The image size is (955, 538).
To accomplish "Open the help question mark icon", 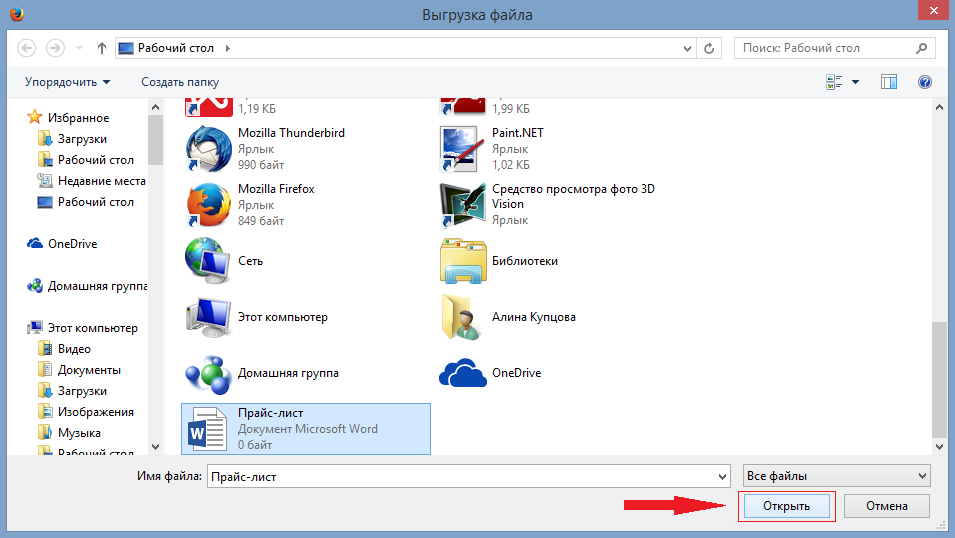I will [x=925, y=82].
